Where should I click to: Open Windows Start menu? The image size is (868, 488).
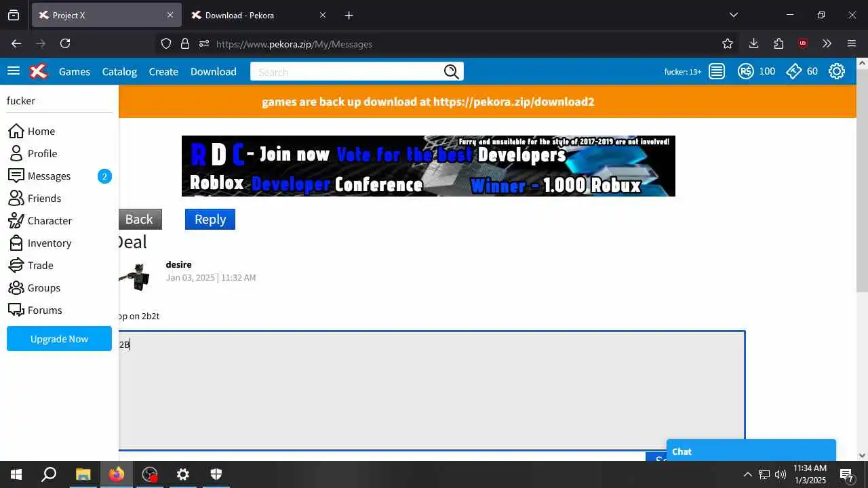pyautogui.click(x=16, y=474)
